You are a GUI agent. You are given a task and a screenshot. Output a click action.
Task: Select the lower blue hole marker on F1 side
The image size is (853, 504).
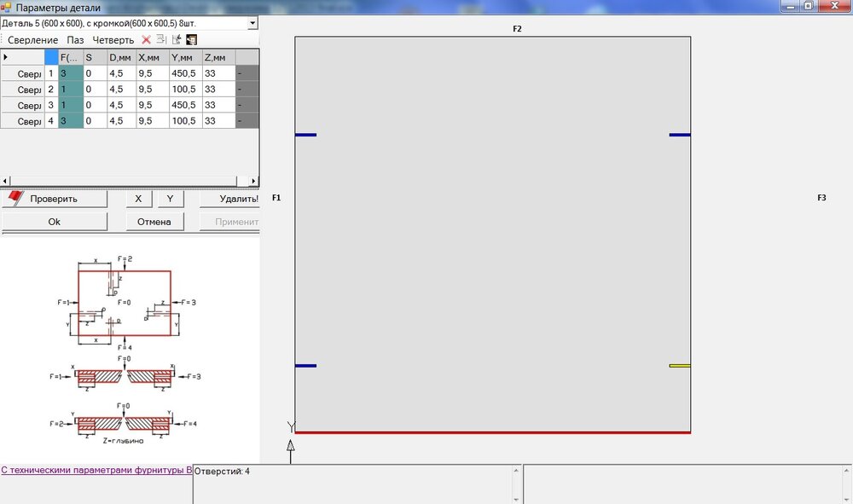coord(305,366)
